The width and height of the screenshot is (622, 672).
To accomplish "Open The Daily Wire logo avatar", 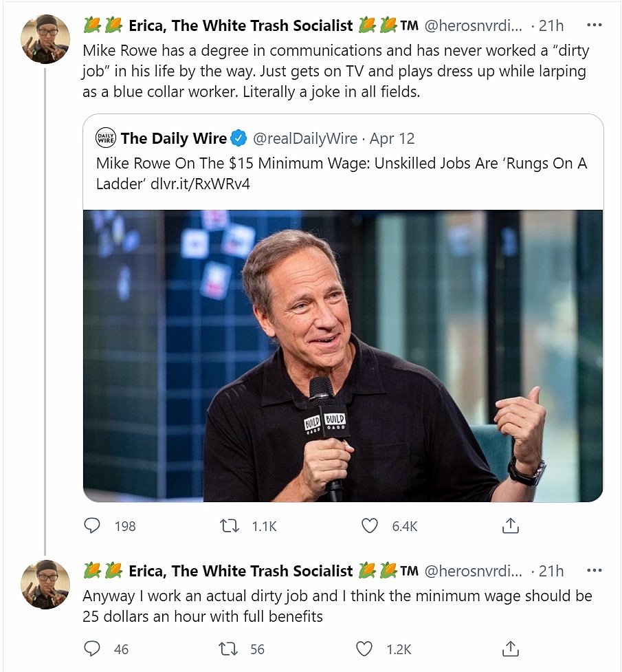I will coord(106,138).
